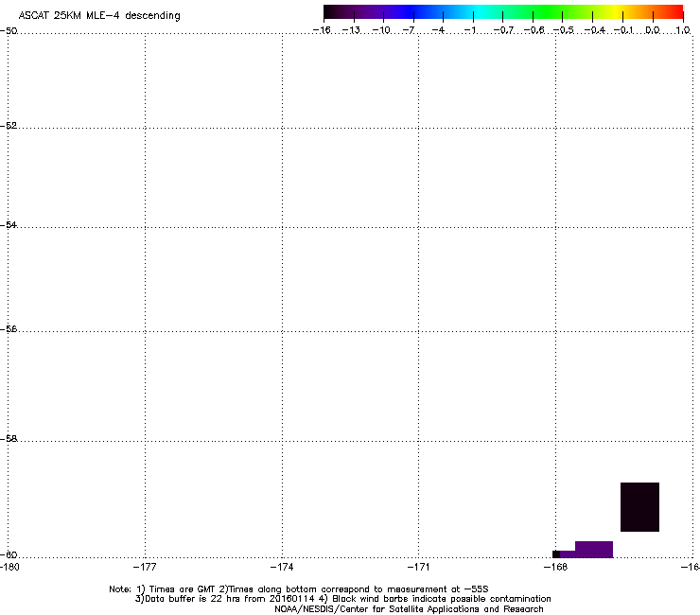This screenshot has width=700, height=615.
Task: Click the longitude label -180
Action: (9, 567)
